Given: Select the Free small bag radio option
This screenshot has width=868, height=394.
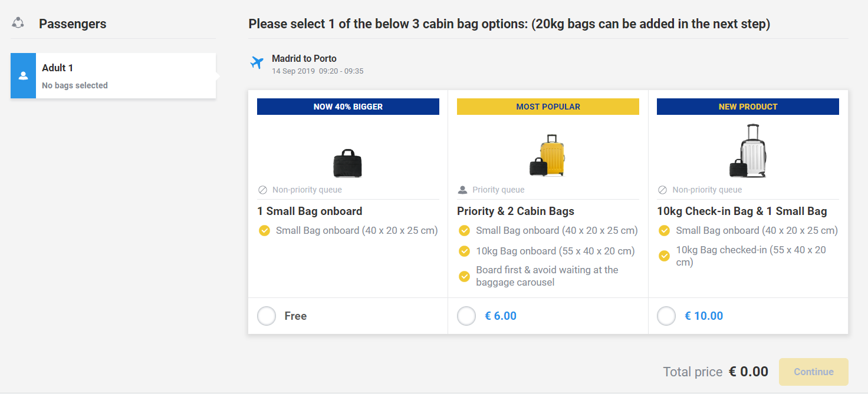Looking at the screenshot, I should pyautogui.click(x=267, y=316).
